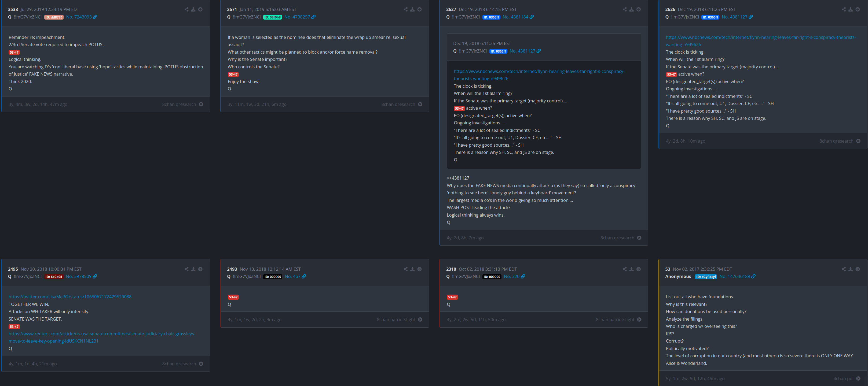Download post 2671
Screen dimensions: 868x386
click(x=412, y=9)
